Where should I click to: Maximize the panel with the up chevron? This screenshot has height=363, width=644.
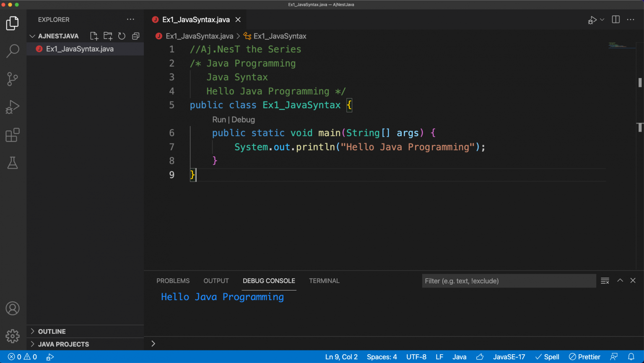620,281
